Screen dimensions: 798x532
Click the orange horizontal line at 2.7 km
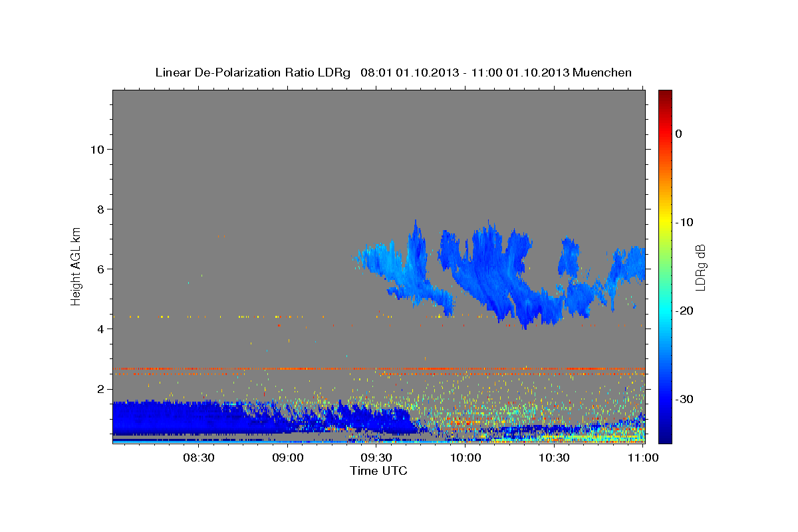(x=379, y=368)
